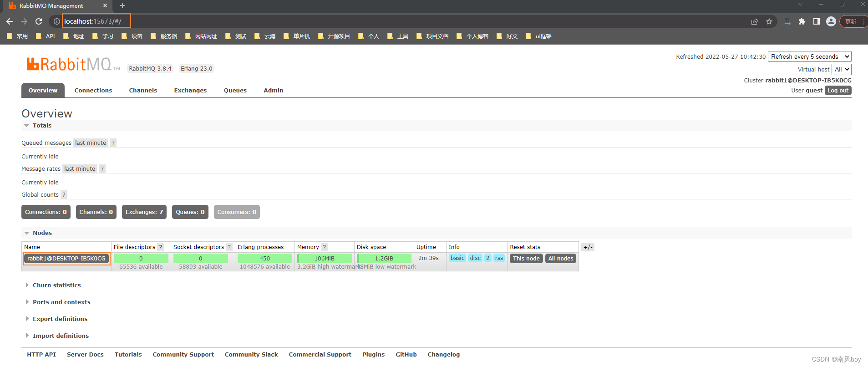Open new tab with plus icon
This screenshot has width=868, height=367.
[122, 5]
